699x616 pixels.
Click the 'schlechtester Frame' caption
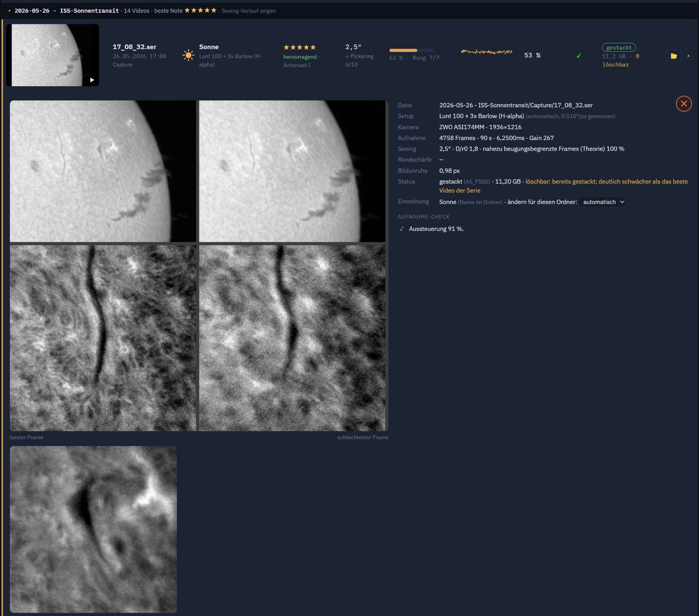363,437
